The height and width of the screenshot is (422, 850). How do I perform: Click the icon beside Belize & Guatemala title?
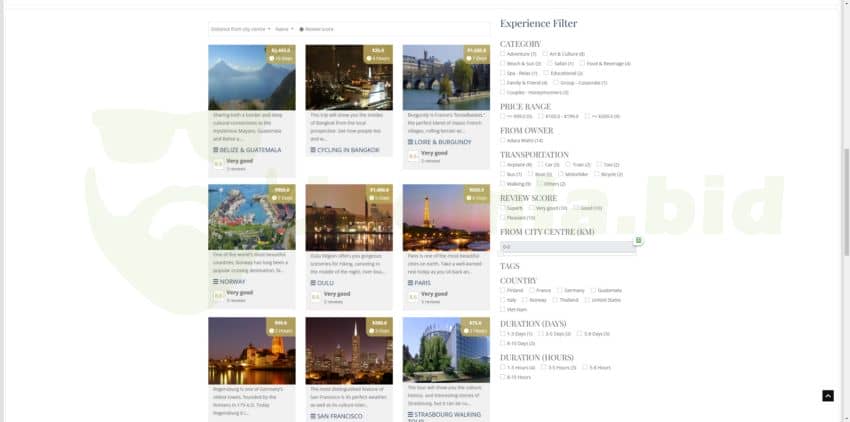tap(216, 150)
